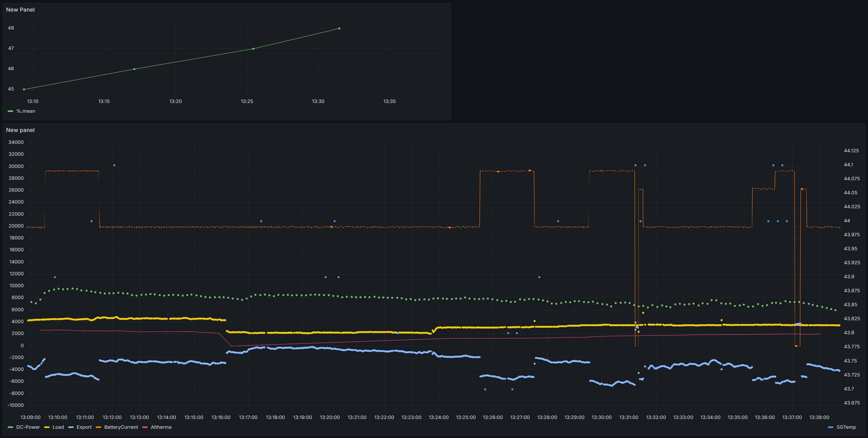Open blue color swatch for SGTemp
Viewport: 868px width, 438px height.
[830, 427]
